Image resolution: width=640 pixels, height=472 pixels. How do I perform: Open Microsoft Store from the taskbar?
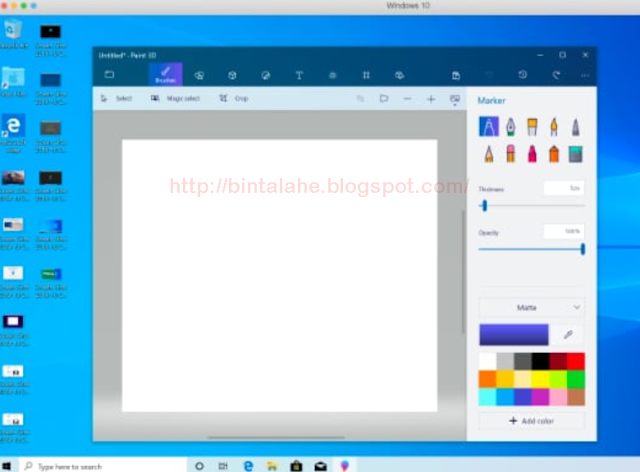pos(296,466)
